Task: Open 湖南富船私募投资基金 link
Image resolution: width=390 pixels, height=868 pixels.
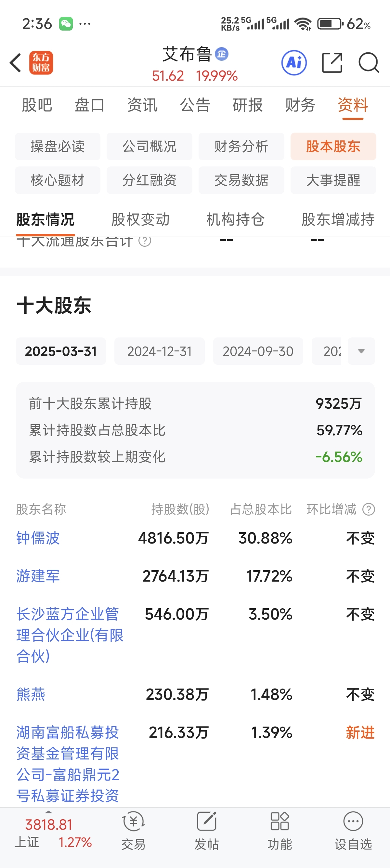Action: [x=68, y=764]
